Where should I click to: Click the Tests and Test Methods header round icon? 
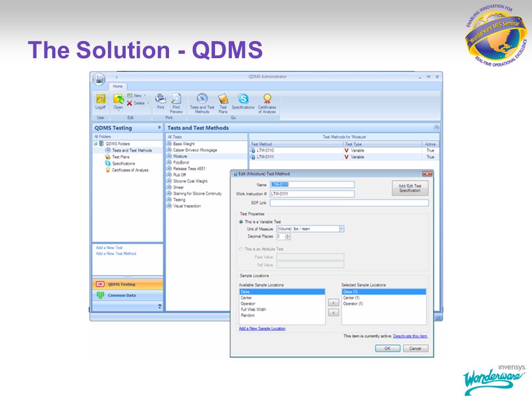point(436,127)
